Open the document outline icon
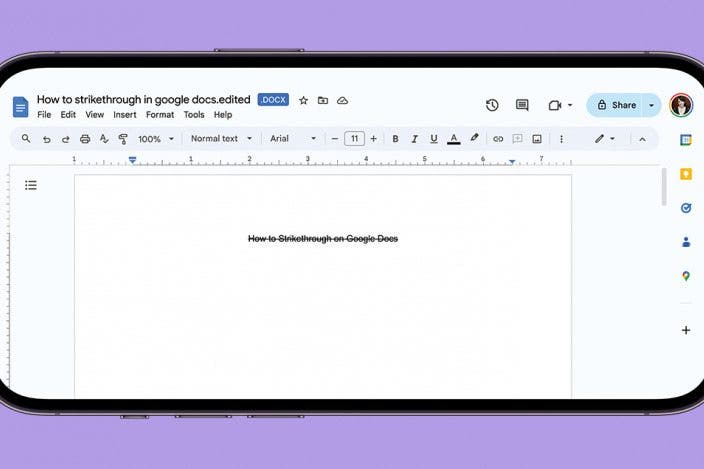This screenshot has height=469, width=704. click(31, 185)
